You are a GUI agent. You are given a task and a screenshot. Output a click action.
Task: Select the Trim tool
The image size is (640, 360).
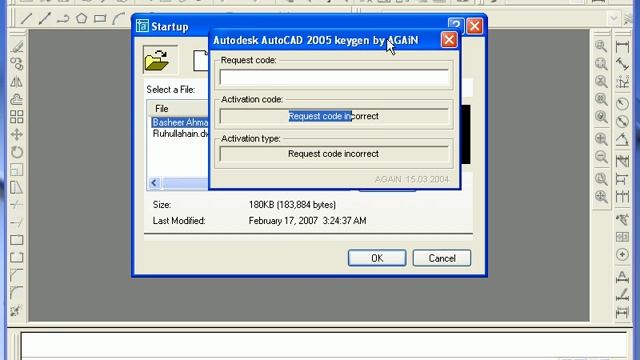17,205
